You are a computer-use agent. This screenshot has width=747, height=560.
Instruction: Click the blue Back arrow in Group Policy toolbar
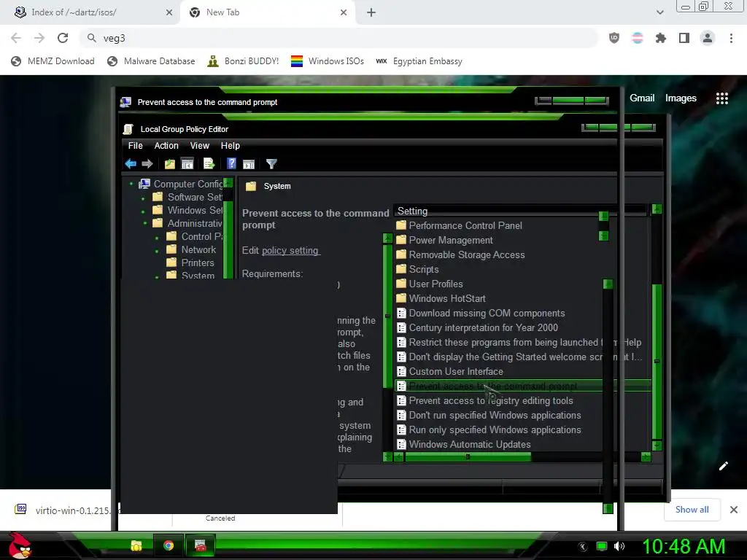click(131, 164)
